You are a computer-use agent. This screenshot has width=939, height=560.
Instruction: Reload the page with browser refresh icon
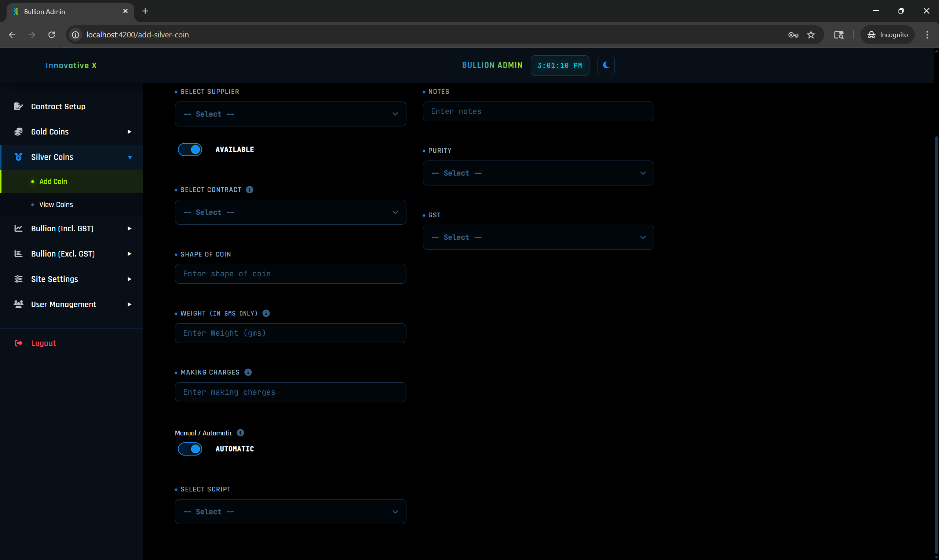coord(52,35)
